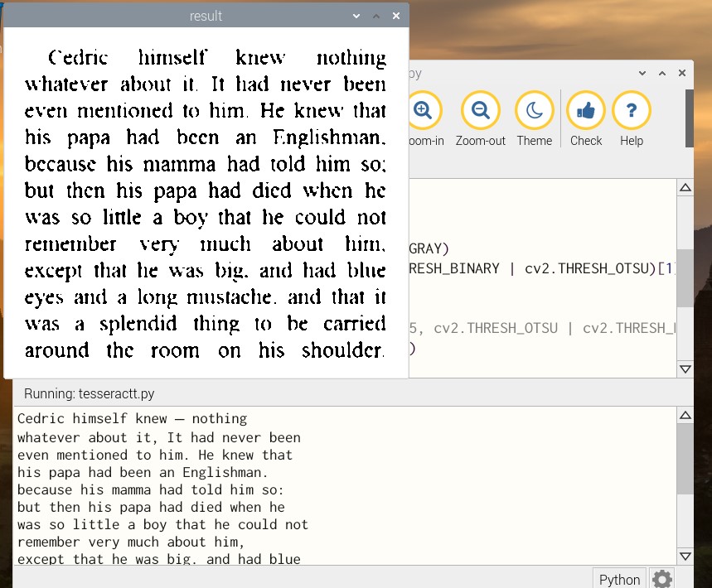
Task: Toggle the Theme moon icon
Action: click(535, 110)
